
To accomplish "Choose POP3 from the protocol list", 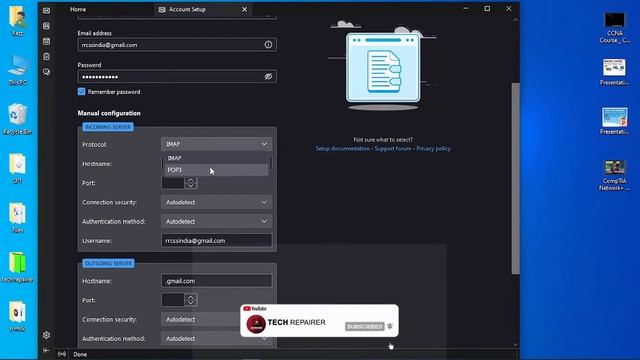I will point(216,170).
